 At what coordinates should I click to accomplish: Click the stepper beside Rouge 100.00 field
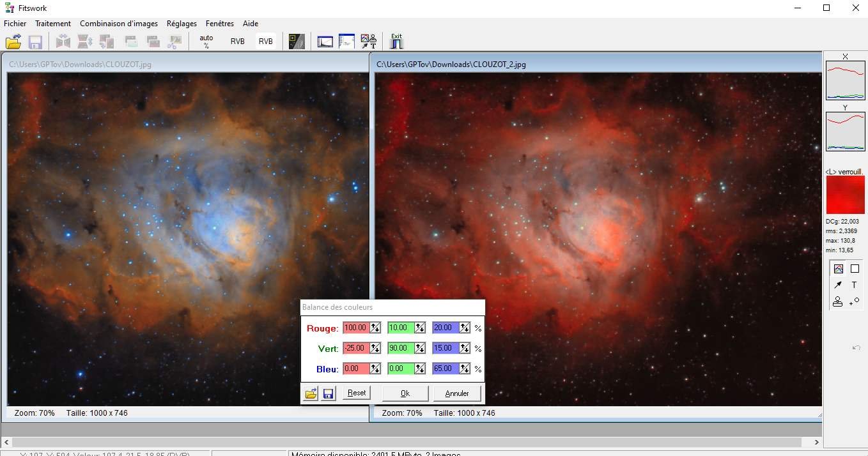coord(375,328)
